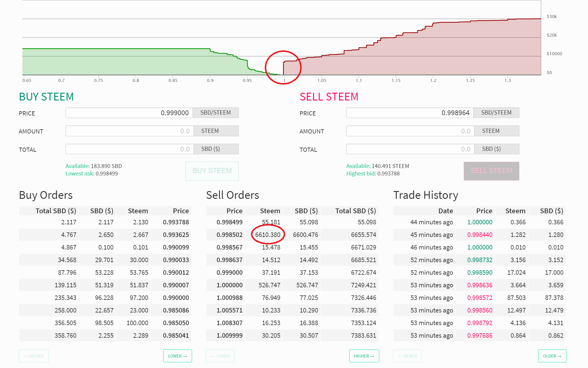Click the 87.503 Steem value in Trade History
Viewport: 588px width, 368px height.
point(516,298)
